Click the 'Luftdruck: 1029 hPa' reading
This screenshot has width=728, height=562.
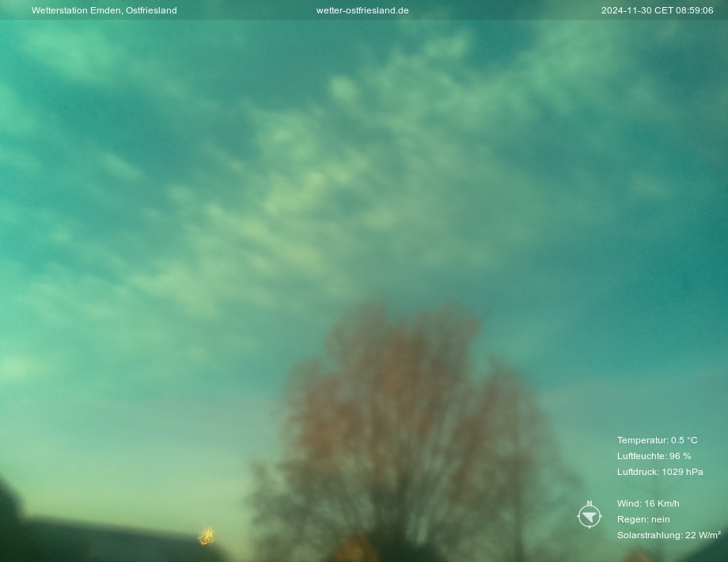pyautogui.click(x=660, y=472)
